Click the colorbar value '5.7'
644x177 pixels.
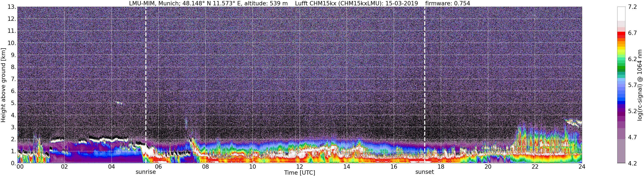pyautogui.click(x=632, y=85)
